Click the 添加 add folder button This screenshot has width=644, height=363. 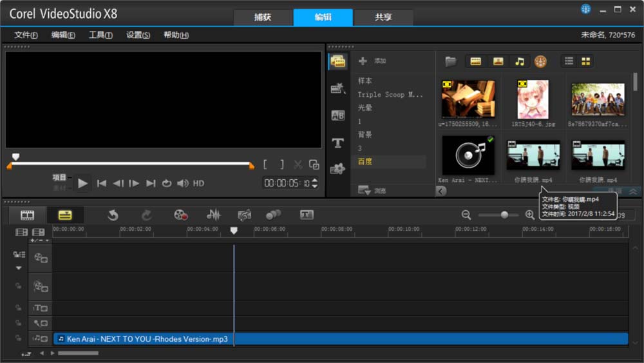(x=373, y=61)
